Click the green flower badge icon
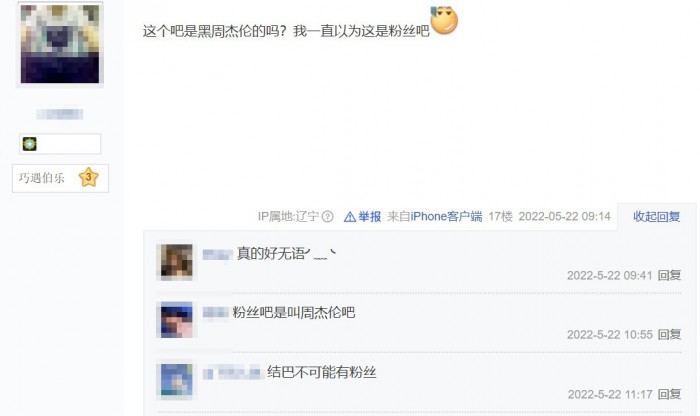This screenshot has height=416, width=700. point(29,144)
